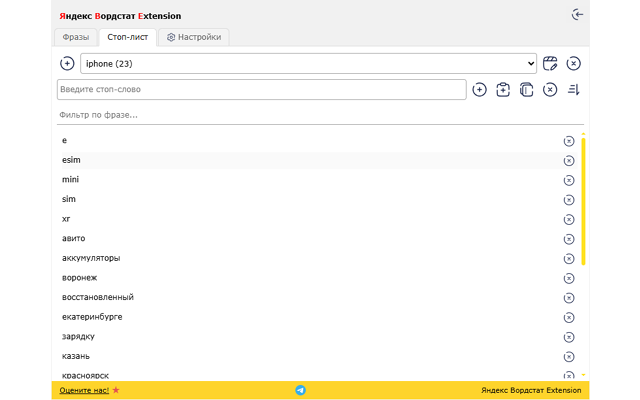Select the 'екатеринбурге' text row

pyautogui.click(x=319, y=317)
